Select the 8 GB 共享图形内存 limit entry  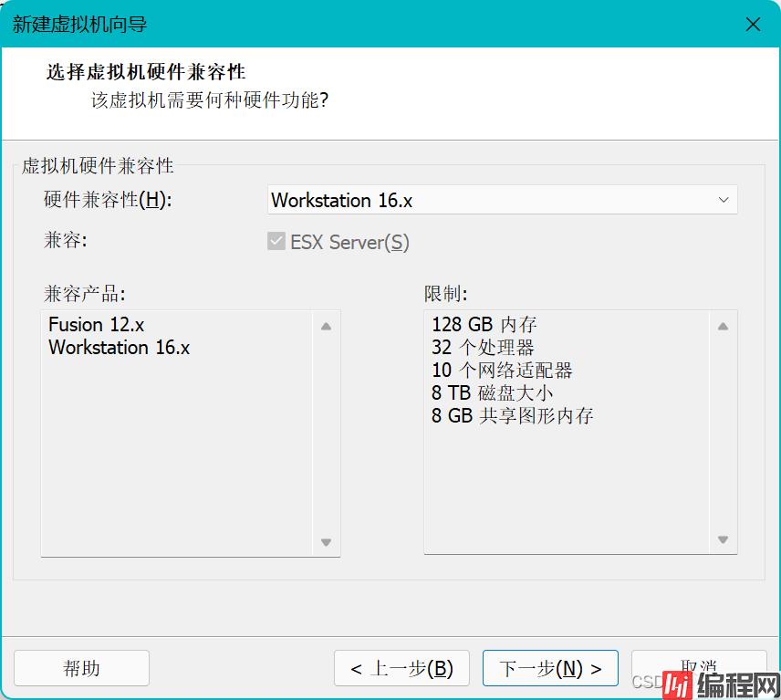pos(513,416)
